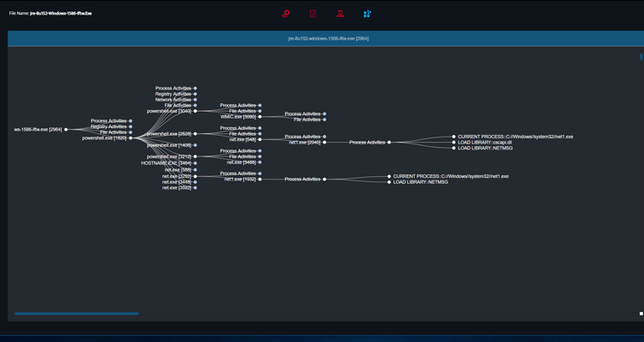The height and width of the screenshot is (342, 644).
Task: Select LOAD LIBRARY::cscapi.dll leaf node
Action: (x=454, y=143)
